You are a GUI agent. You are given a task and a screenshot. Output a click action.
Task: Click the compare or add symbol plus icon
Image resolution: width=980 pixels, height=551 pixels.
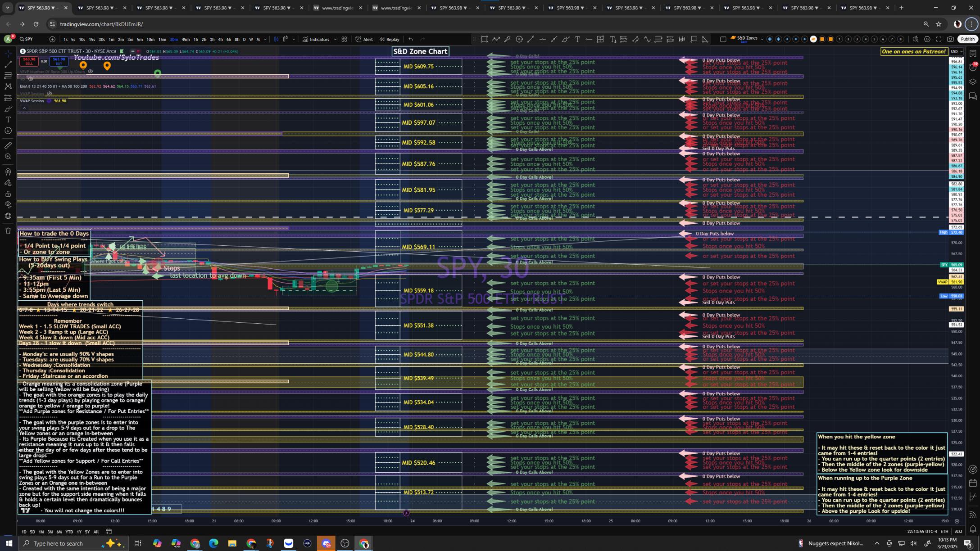point(52,39)
